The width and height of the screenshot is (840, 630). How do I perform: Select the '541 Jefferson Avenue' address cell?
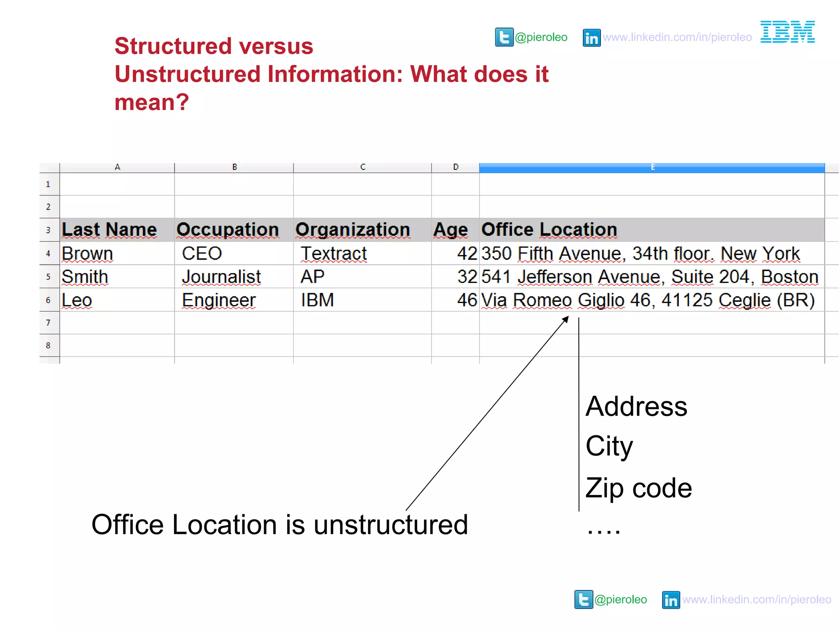click(652, 276)
